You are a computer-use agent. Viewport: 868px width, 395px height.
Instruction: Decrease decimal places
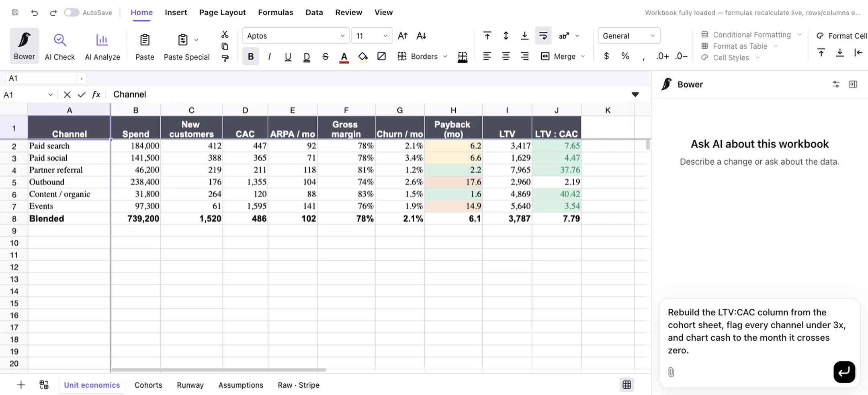point(682,56)
